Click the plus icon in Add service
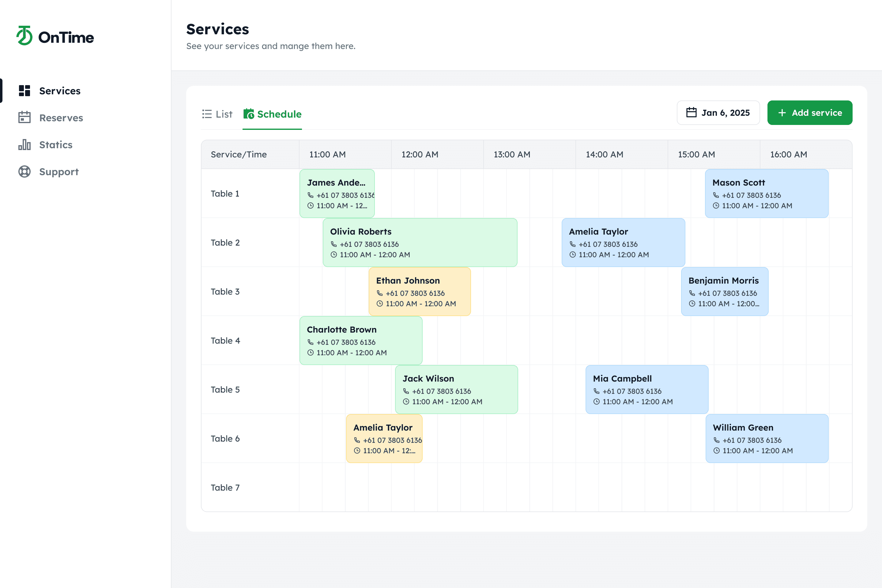The width and height of the screenshot is (882, 588). click(x=782, y=113)
